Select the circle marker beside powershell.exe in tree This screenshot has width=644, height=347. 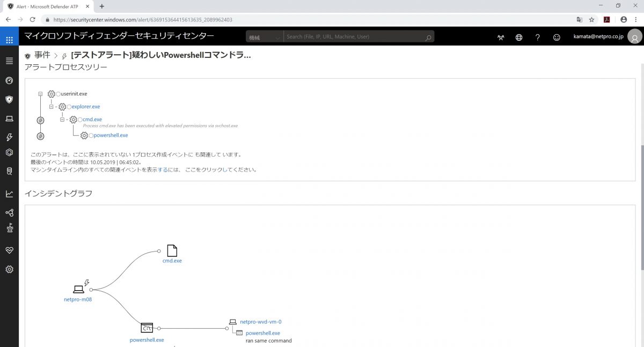point(91,136)
